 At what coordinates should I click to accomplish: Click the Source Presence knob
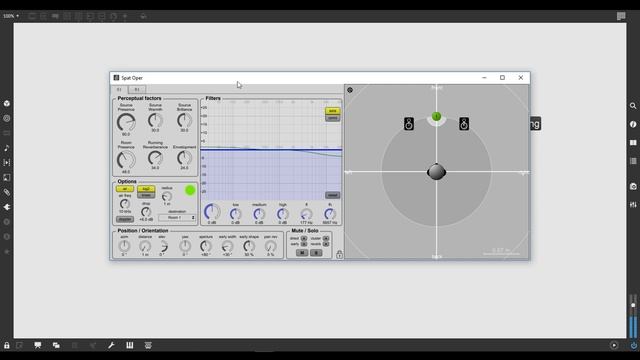click(126, 122)
